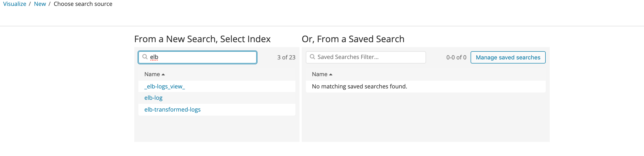Sort index list by Name header

(x=152, y=74)
